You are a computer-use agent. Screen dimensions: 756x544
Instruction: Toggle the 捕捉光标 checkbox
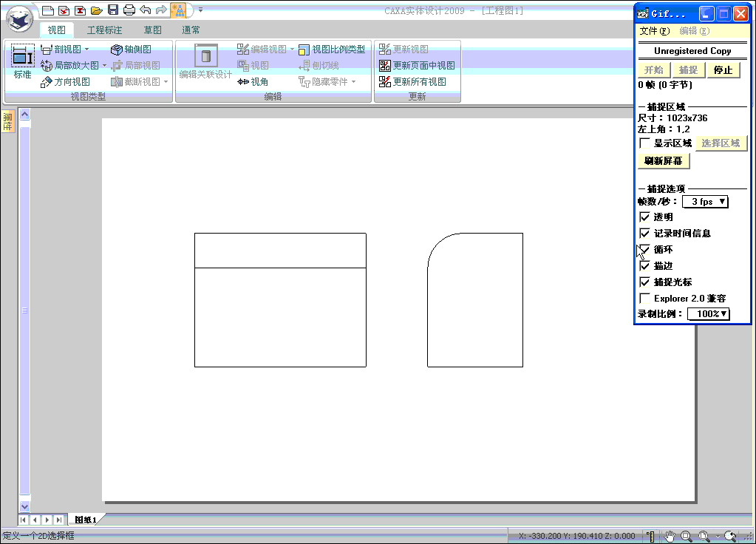[644, 282]
